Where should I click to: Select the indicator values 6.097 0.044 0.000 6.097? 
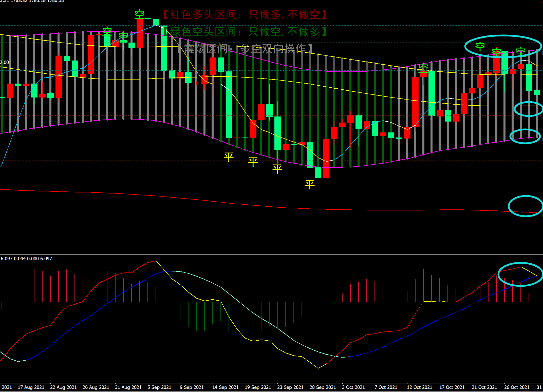point(26,259)
